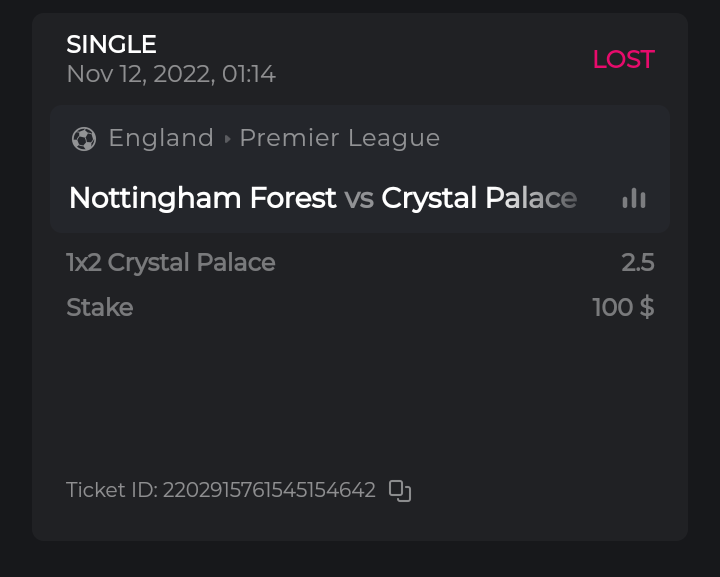720x577 pixels.
Task: Click the Stake label
Action: point(99,307)
